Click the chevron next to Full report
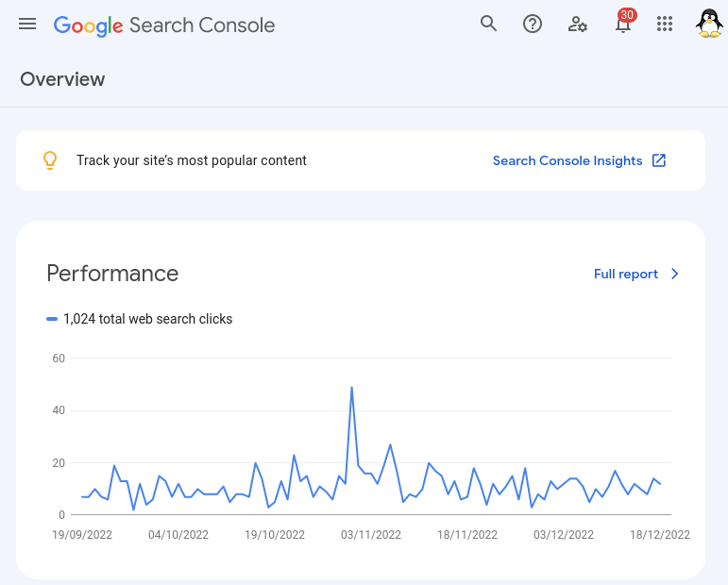This screenshot has height=585, width=728. (x=674, y=274)
